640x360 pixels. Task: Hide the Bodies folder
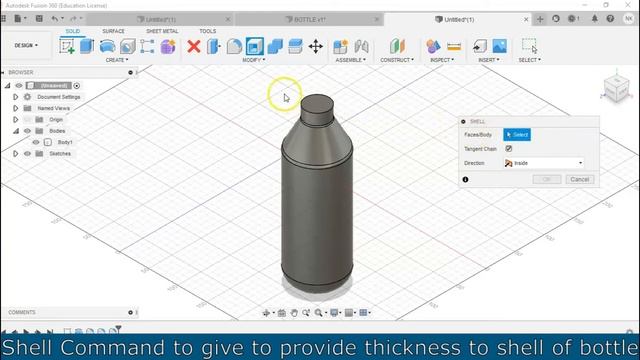pos(27,131)
